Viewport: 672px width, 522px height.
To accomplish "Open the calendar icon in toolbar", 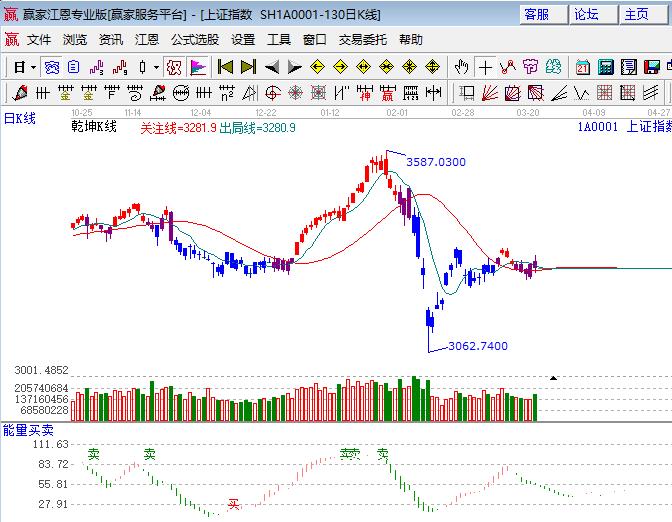I will (x=582, y=67).
